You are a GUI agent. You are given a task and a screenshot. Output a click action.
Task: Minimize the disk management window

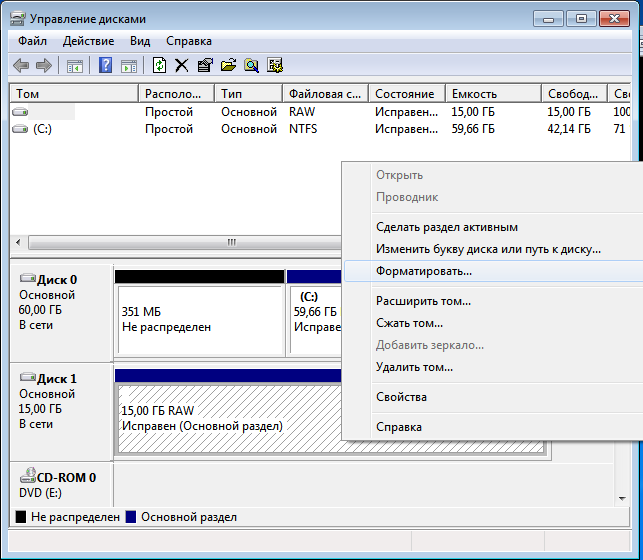[549, 19]
